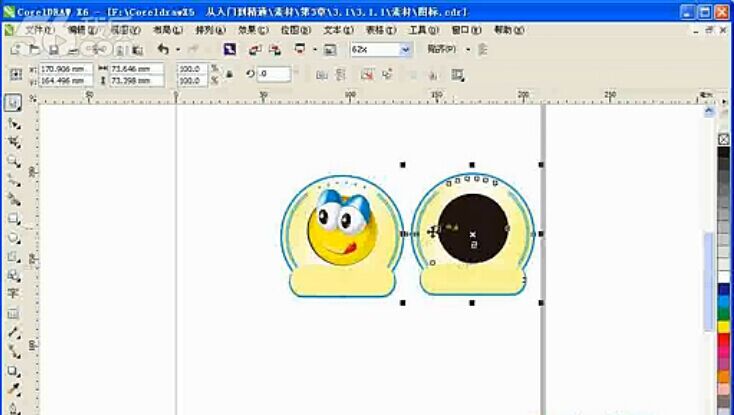Select the Polygon tool

14,257
